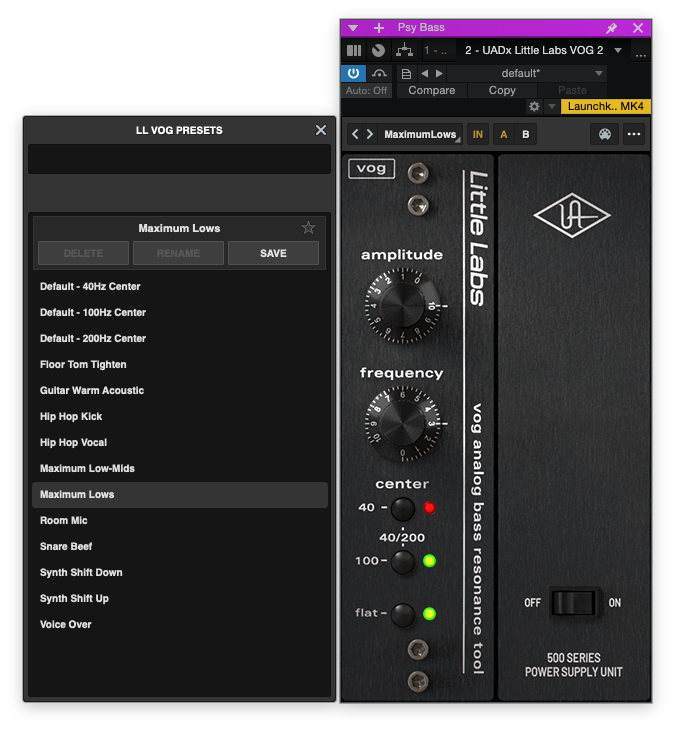Image resolution: width=675 pixels, height=730 pixels.
Task: Expand dropdown arrow beside gear icon
Action: pyautogui.click(x=552, y=107)
